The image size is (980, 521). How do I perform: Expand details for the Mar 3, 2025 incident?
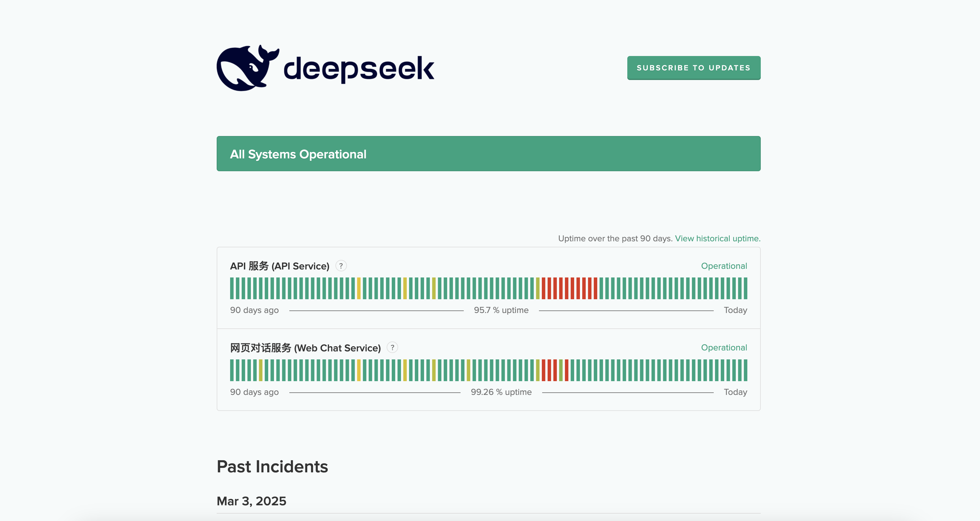point(252,501)
